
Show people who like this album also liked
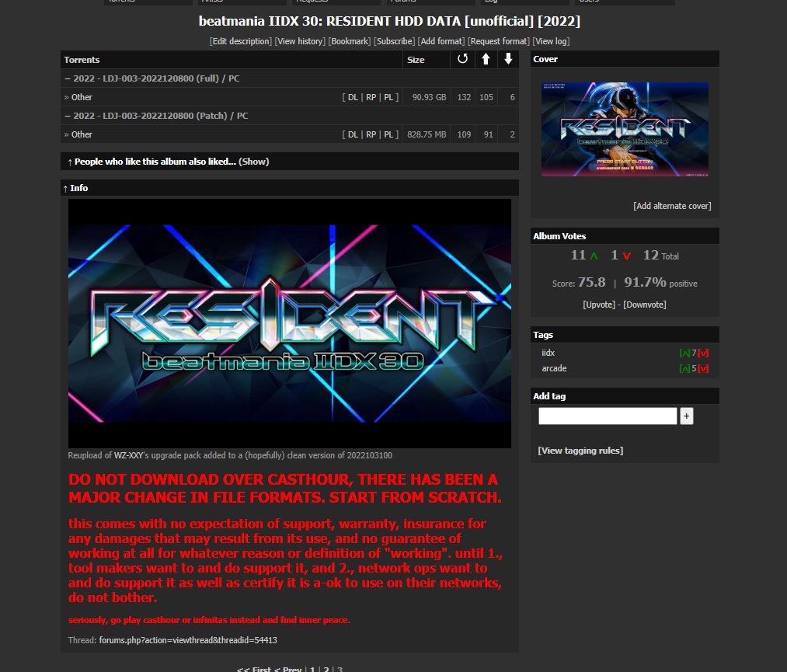pos(253,162)
